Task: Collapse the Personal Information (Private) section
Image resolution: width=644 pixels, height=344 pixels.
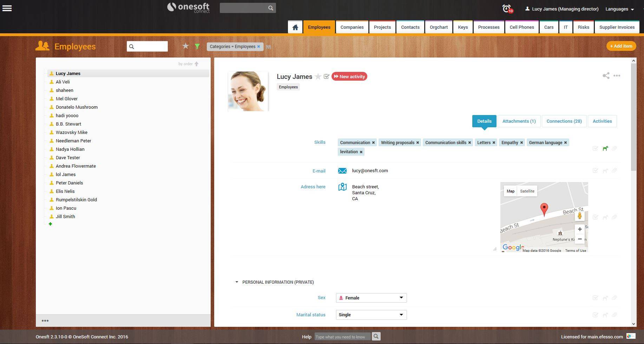Action: coord(237,282)
